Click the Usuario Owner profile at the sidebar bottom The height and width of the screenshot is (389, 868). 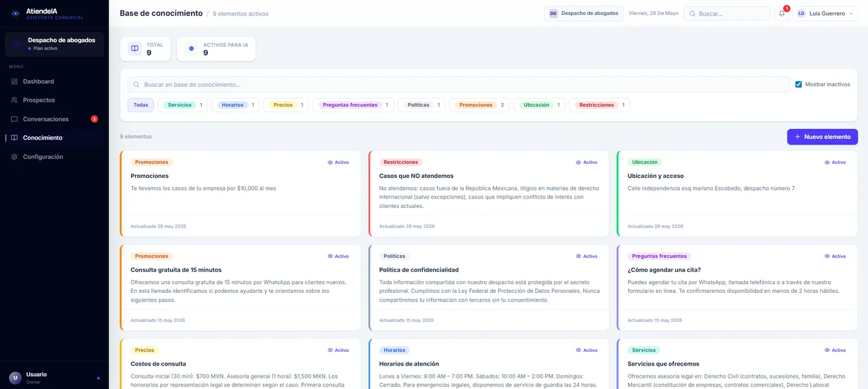click(54, 378)
